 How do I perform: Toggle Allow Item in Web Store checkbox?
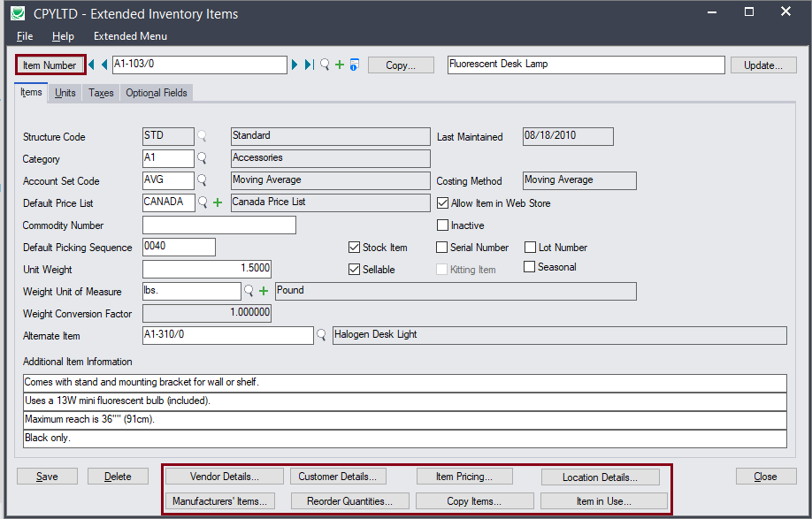click(443, 202)
